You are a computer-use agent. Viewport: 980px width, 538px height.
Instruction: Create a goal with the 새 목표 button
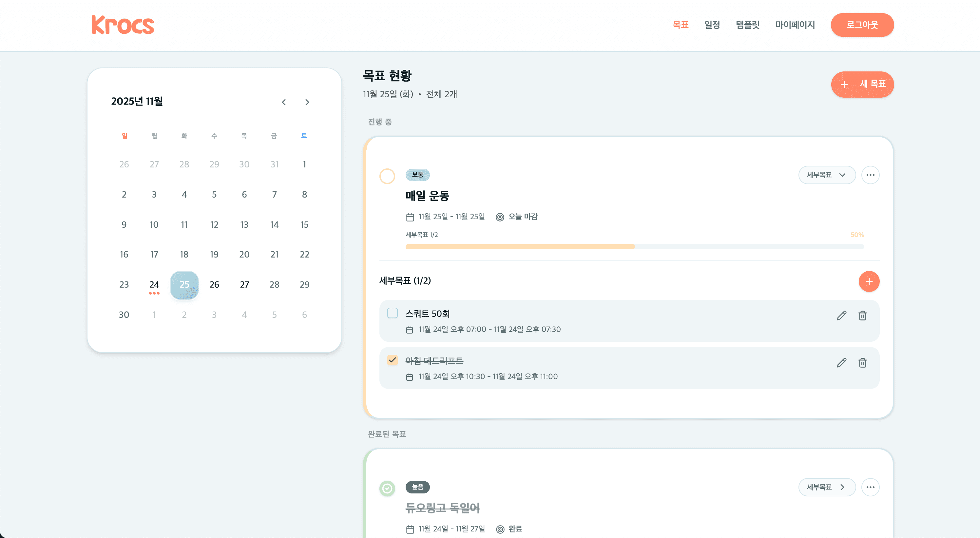862,85
